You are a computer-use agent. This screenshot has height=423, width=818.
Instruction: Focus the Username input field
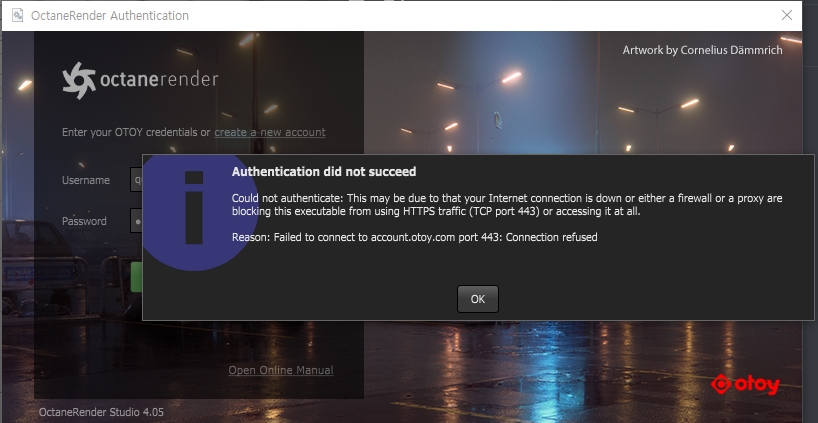coord(136,180)
